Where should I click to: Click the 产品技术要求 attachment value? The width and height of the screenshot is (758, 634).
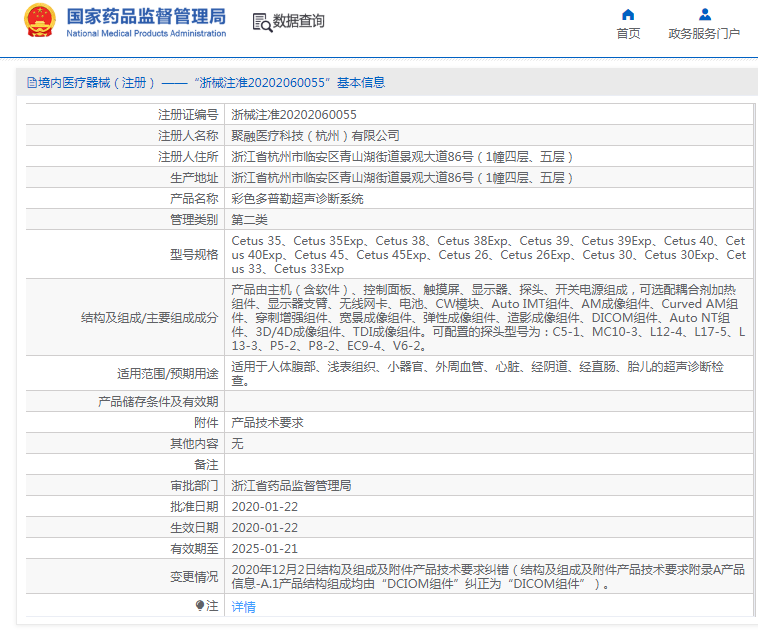(267, 423)
